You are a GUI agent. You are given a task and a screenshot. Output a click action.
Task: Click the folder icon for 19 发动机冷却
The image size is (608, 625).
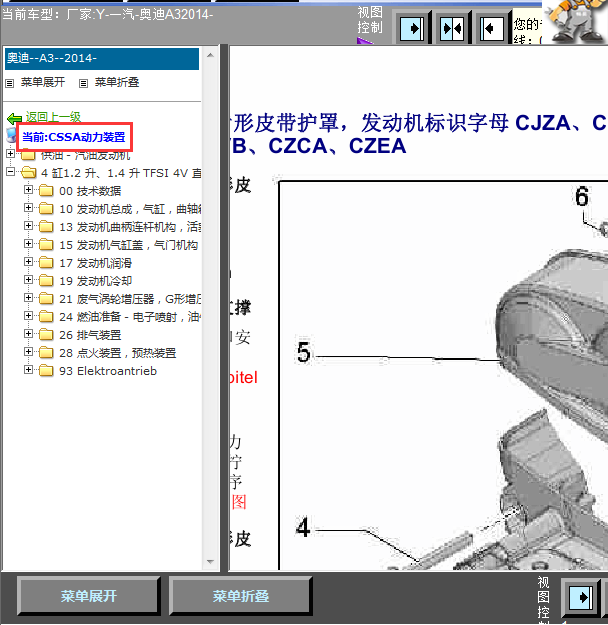pos(46,281)
